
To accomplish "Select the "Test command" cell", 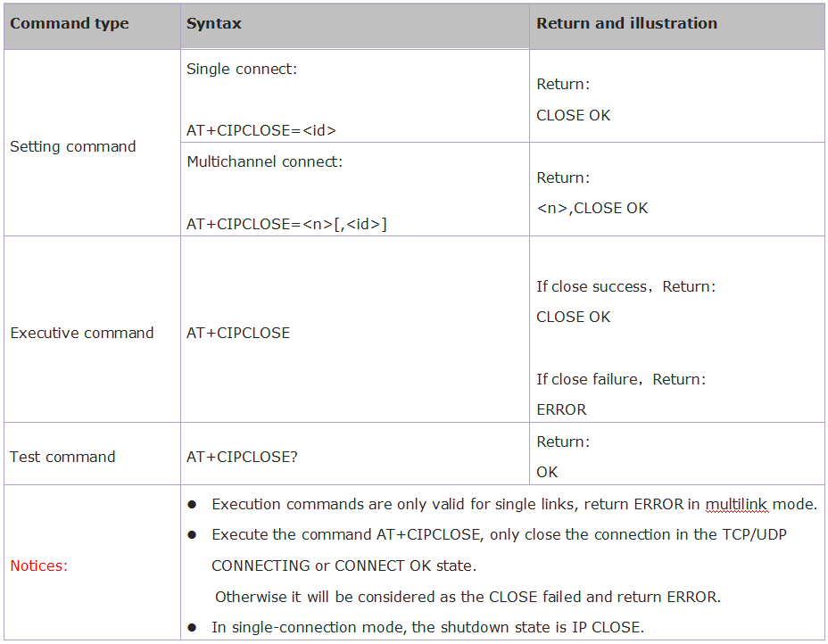I will coord(62,457).
